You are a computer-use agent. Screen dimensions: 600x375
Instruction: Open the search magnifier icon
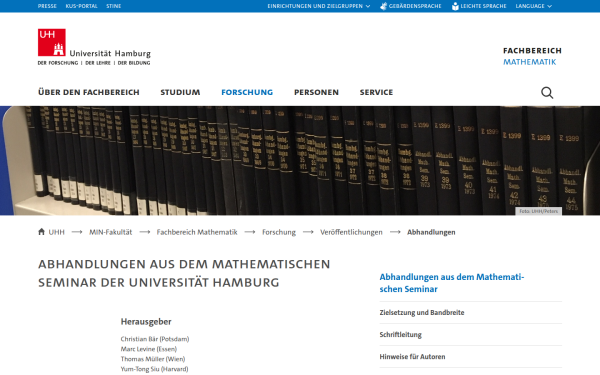547,93
